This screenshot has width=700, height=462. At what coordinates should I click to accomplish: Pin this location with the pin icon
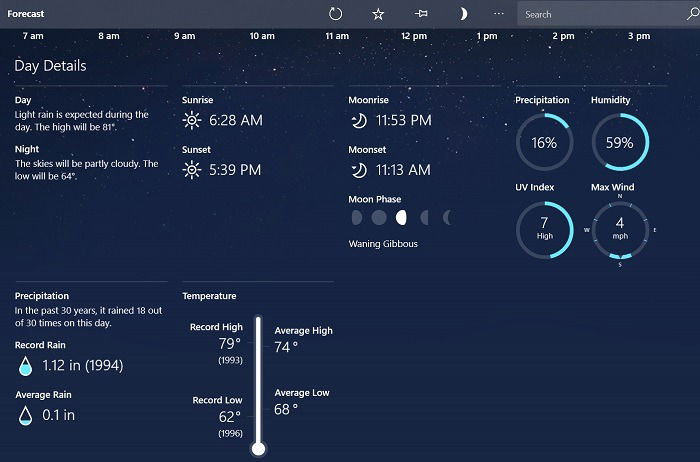click(421, 14)
